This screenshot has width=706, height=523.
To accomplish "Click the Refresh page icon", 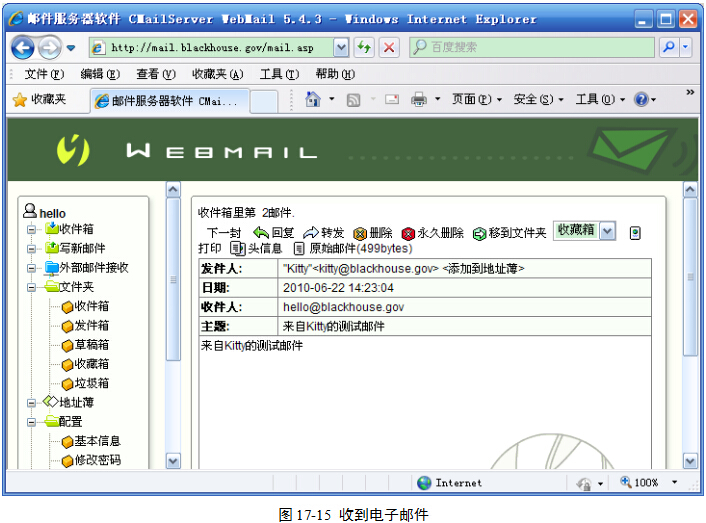I will (364, 47).
